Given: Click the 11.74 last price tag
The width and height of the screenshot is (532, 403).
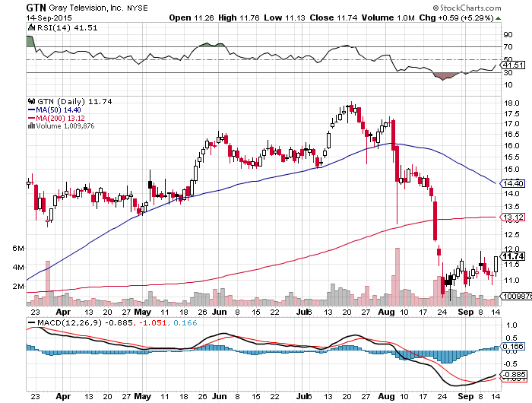Looking at the screenshot, I should click(x=513, y=256).
